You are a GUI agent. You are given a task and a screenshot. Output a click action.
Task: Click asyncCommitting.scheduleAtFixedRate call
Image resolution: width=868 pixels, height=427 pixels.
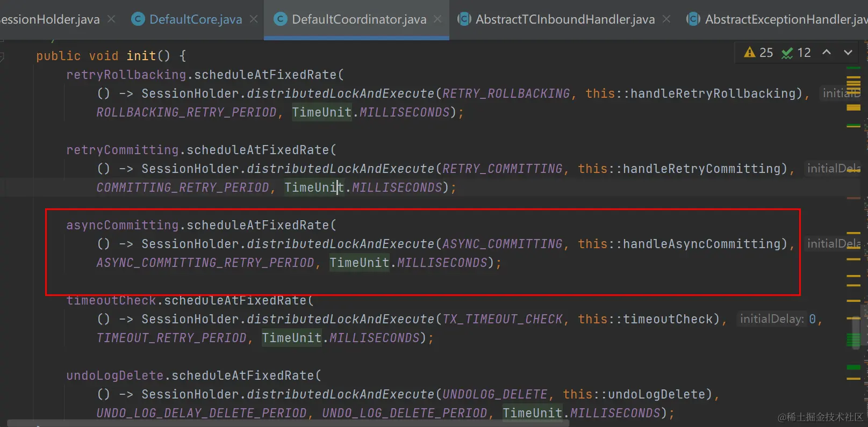201,225
